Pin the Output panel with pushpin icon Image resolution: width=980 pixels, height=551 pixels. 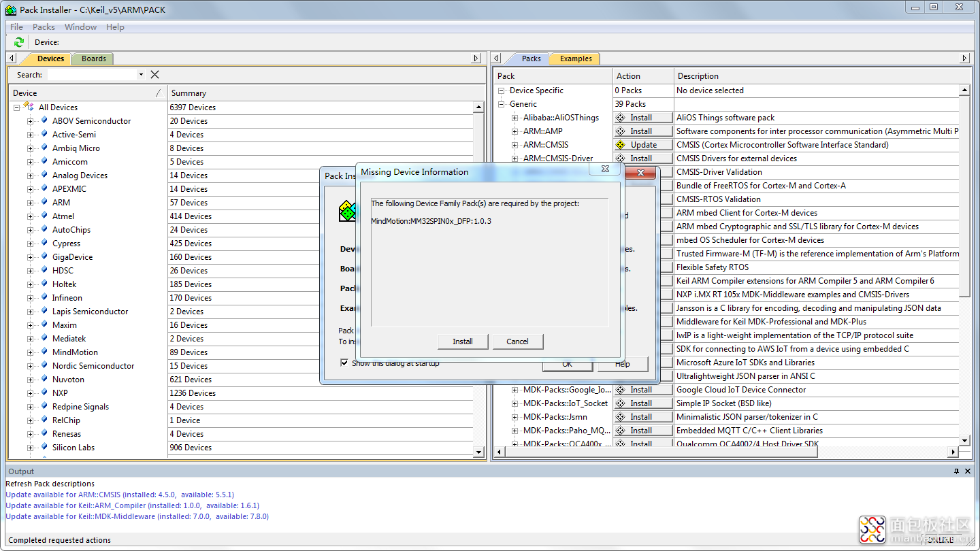click(956, 471)
